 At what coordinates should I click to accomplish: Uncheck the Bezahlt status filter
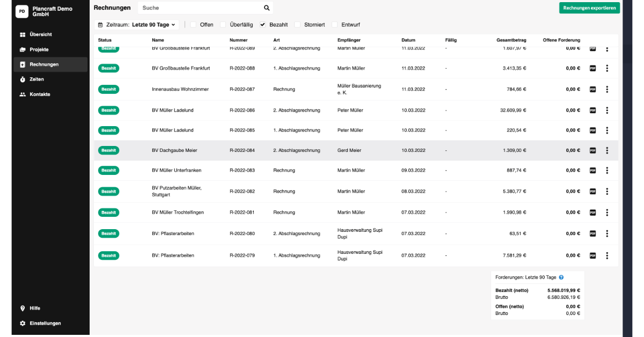[263, 25]
